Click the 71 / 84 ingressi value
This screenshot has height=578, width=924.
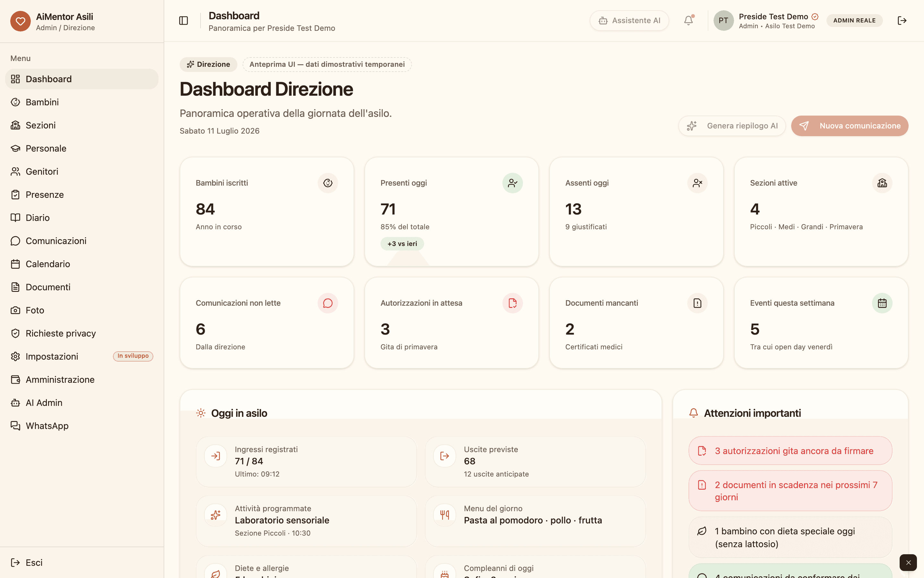(x=249, y=461)
